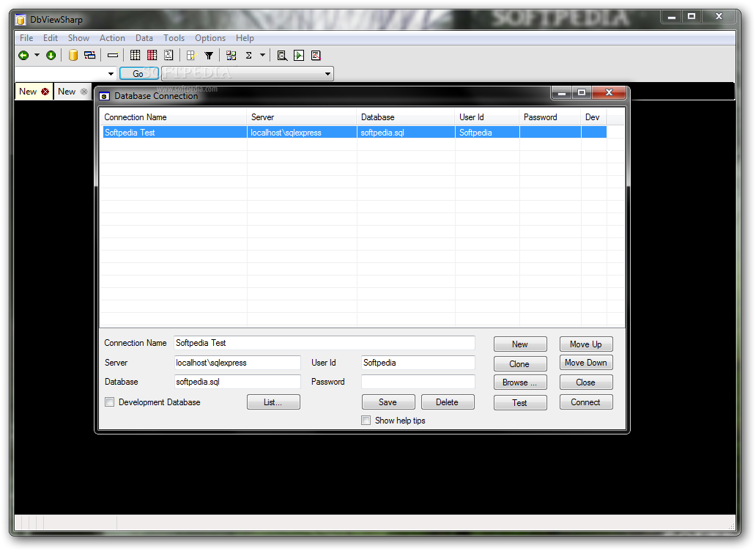Close the first New tab with red X
The height and width of the screenshot is (551, 756).
45,92
